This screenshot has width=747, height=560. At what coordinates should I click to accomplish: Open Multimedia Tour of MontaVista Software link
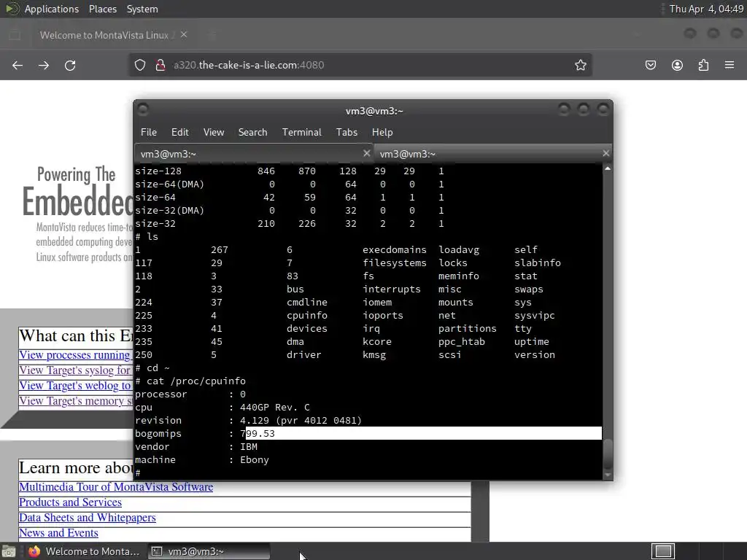[x=116, y=486]
